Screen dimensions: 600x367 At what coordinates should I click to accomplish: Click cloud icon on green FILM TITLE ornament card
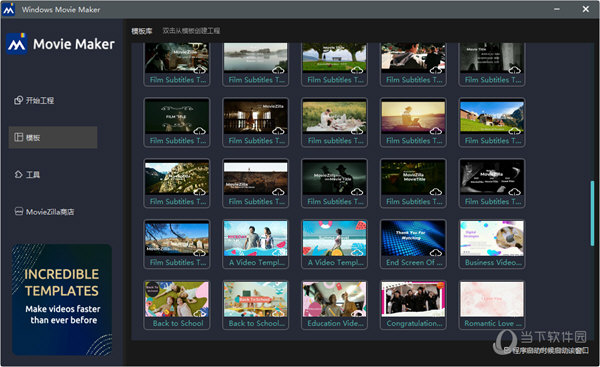click(199, 131)
